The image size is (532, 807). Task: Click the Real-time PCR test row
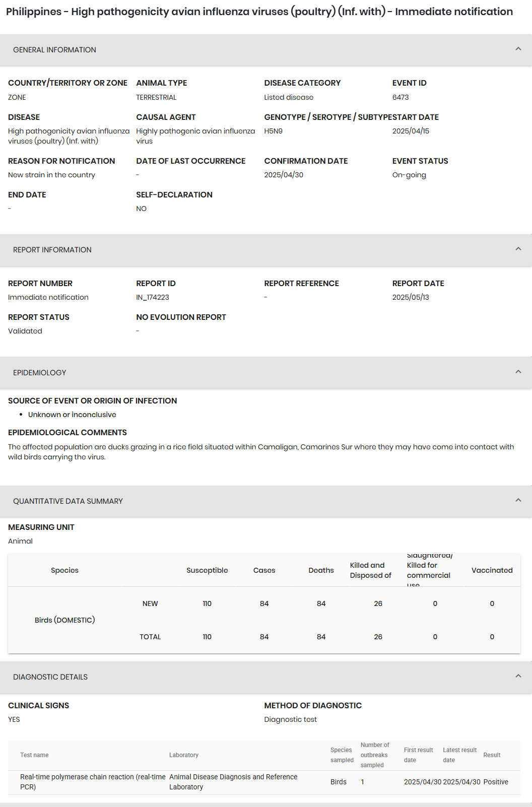point(93,782)
